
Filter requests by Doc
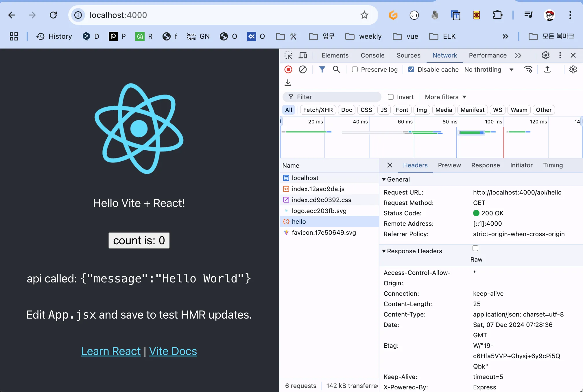[x=346, y=110]
